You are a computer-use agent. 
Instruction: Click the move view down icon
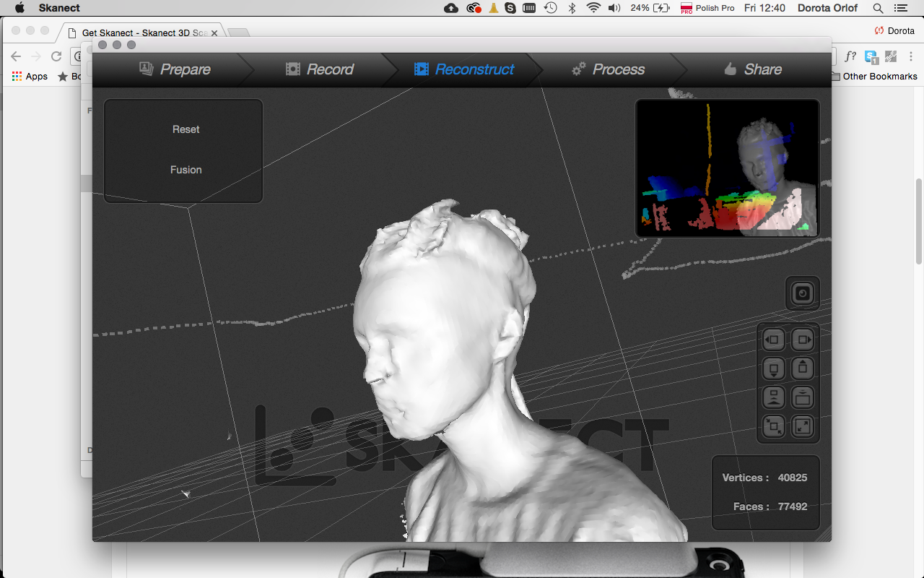click(773, 368)
